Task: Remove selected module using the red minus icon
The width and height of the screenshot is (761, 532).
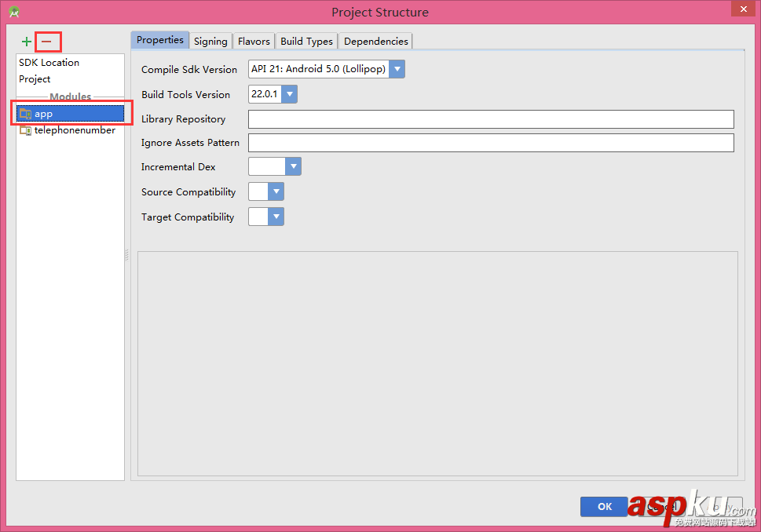Action: point(47,41)
